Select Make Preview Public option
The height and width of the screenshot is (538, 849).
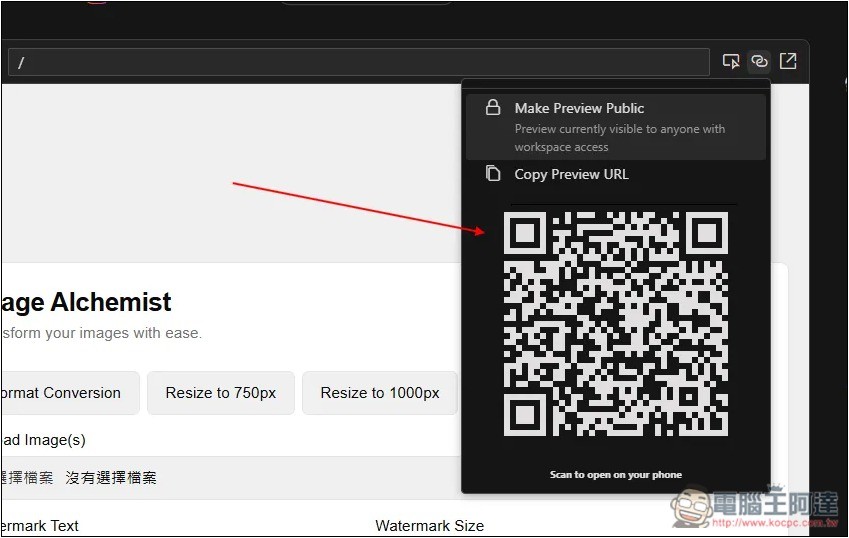click(x=579, y=108)
